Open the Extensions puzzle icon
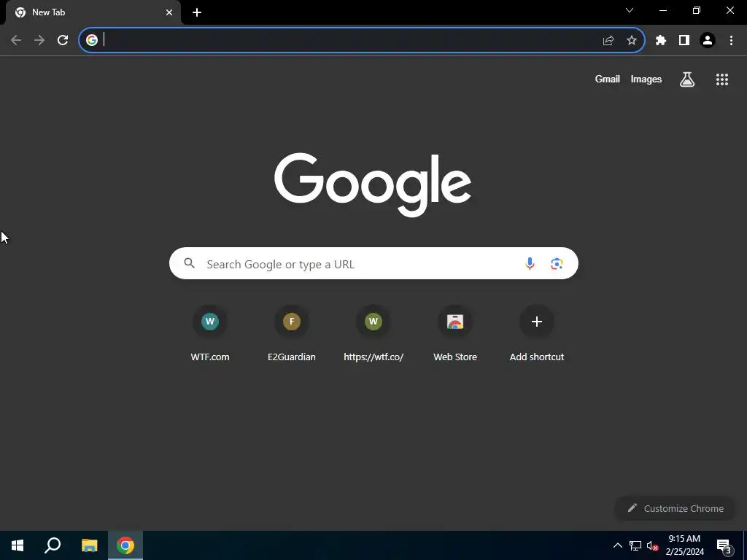747x560 pixels. click(x=661, y=41)
